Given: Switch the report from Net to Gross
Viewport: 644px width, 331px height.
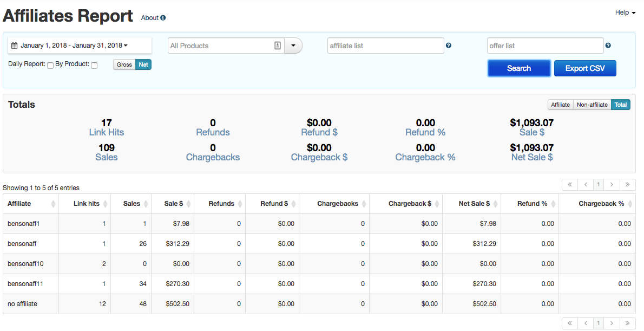Looking at the screenshot, I should (x=123, y=64).
